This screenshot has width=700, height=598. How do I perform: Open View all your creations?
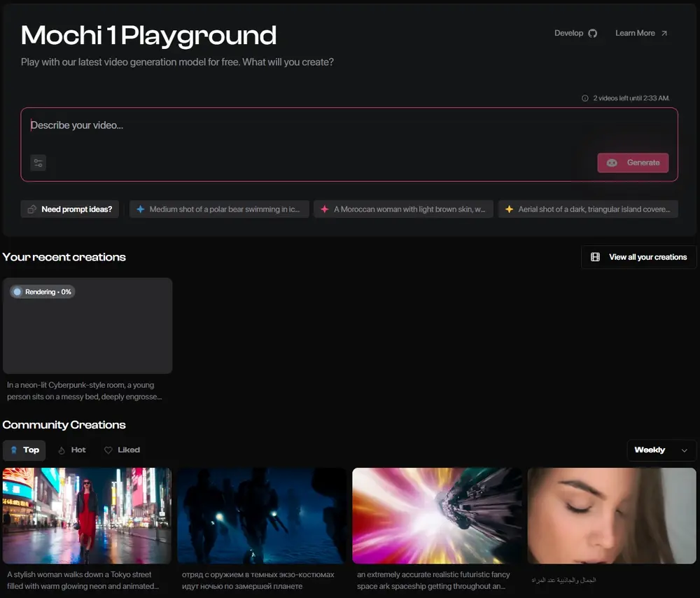click(638, 257)
